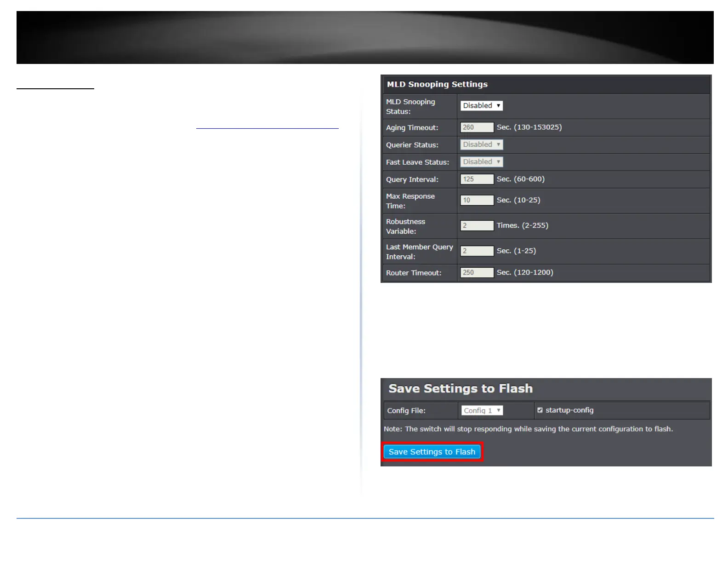This screenshot has height=563, width=728.
Task: Click the Max Response Time input field
Action: pos(477,200)
